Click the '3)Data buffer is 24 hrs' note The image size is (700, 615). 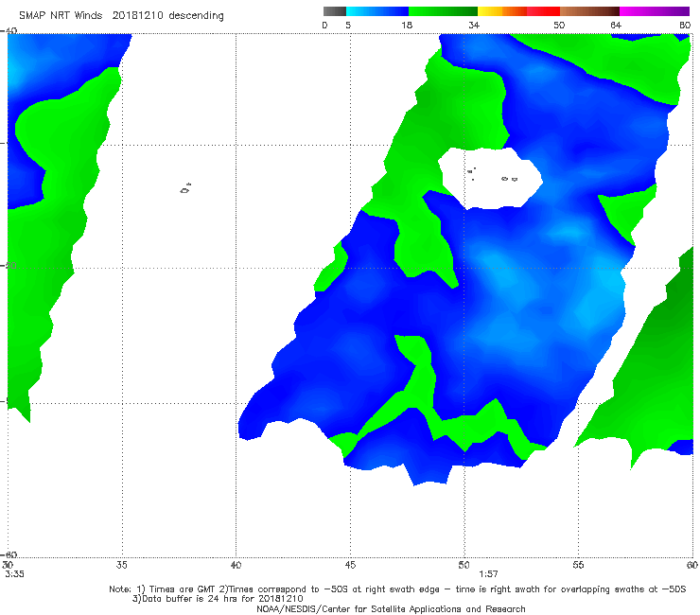coord(218,599)
